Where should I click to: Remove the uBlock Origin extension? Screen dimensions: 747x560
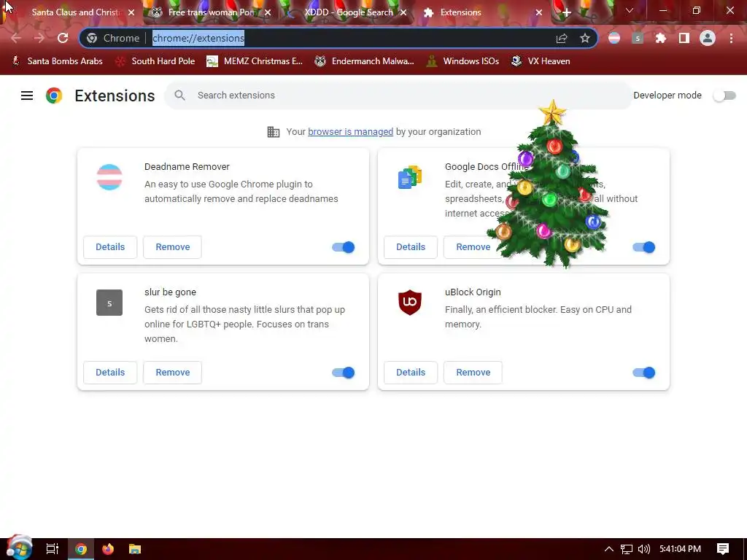tap(473, 373)
